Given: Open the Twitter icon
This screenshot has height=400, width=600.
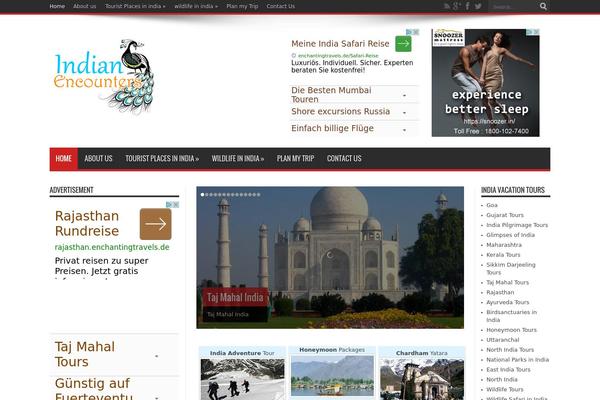Looking at the screenshot, I should click(x=478, y=6).
